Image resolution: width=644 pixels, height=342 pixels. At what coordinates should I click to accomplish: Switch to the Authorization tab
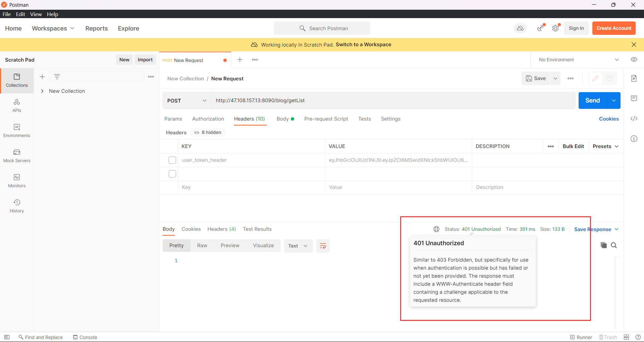208,119
